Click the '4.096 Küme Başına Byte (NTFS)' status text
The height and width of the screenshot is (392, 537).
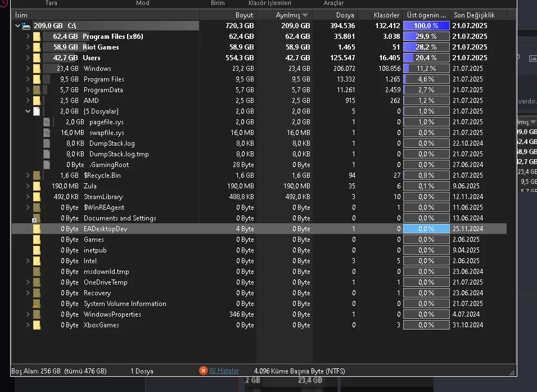(x=299, y=371)
